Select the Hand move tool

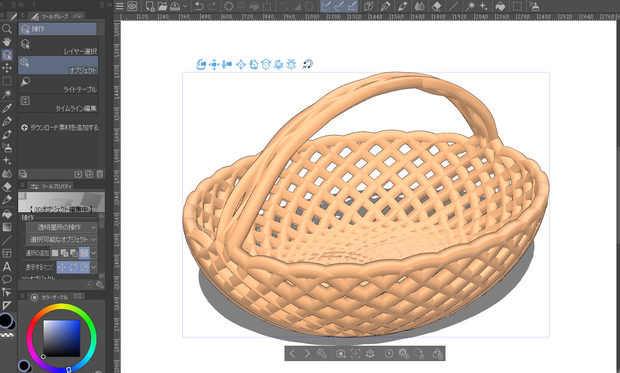[x=7, y=42]
